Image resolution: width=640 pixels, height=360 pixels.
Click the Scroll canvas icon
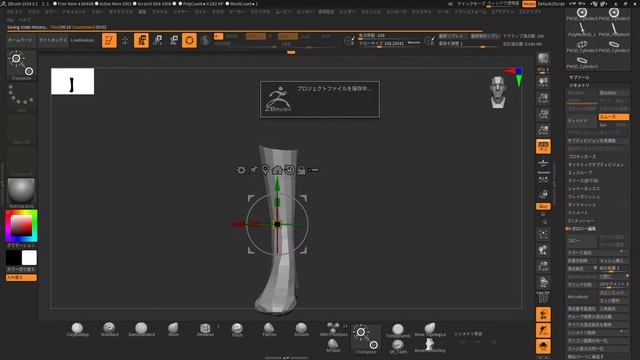pos(543,82)
